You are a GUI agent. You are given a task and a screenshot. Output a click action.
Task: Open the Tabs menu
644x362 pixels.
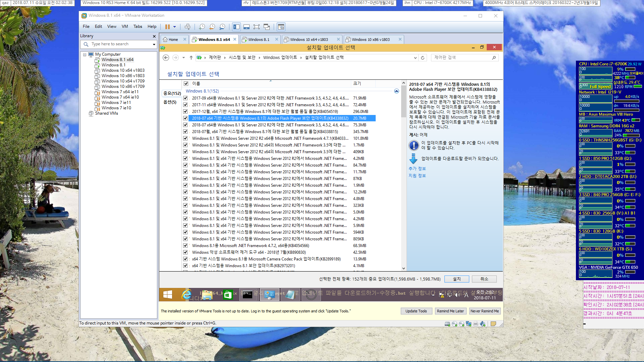[x=138, y=26]
